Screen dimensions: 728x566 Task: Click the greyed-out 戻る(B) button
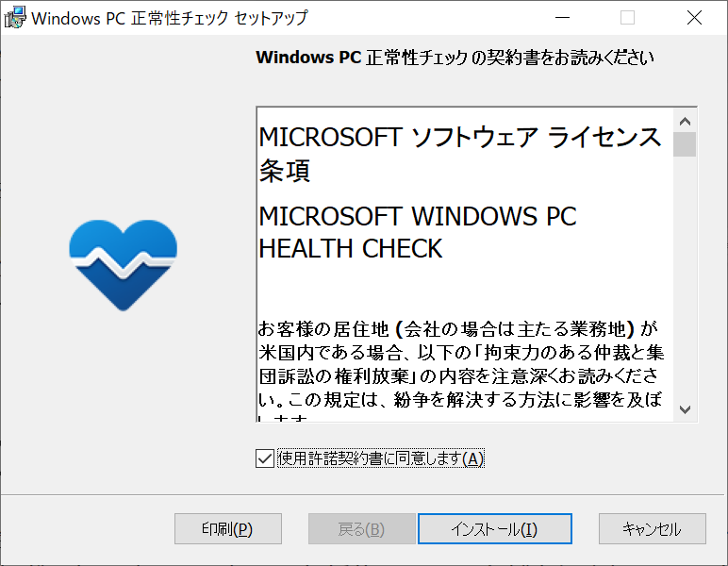(362, 529)
